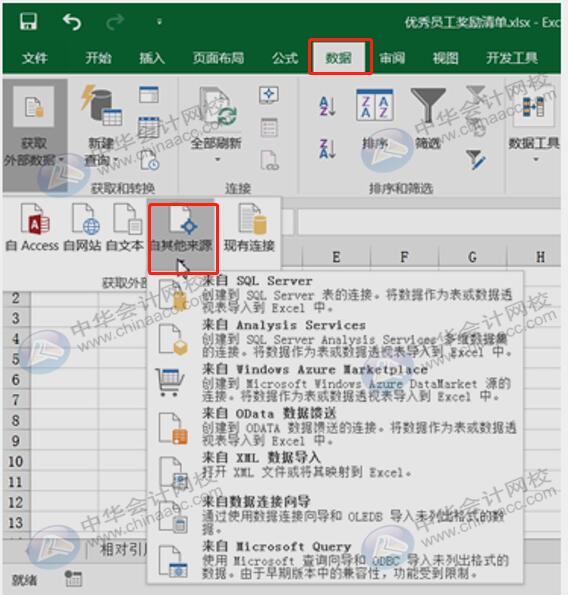The height and width of the screenshot is (595, 568).
Task: Sort ascending A to Z
Action: click(x=327, y=107)
